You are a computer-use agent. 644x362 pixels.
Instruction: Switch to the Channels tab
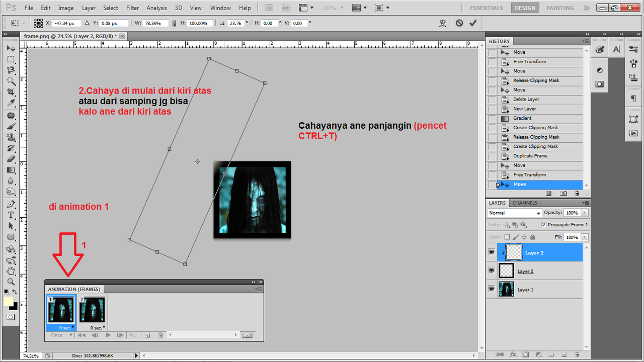click(525, 203)
